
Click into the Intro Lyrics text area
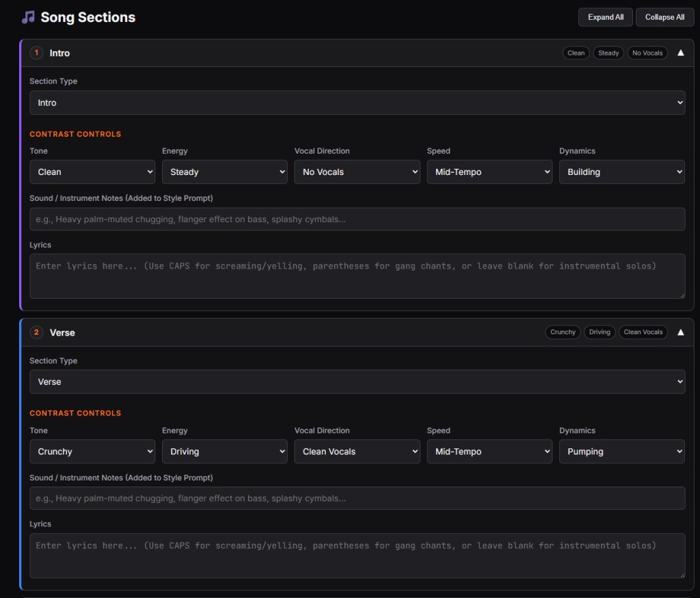coord(357,276)
